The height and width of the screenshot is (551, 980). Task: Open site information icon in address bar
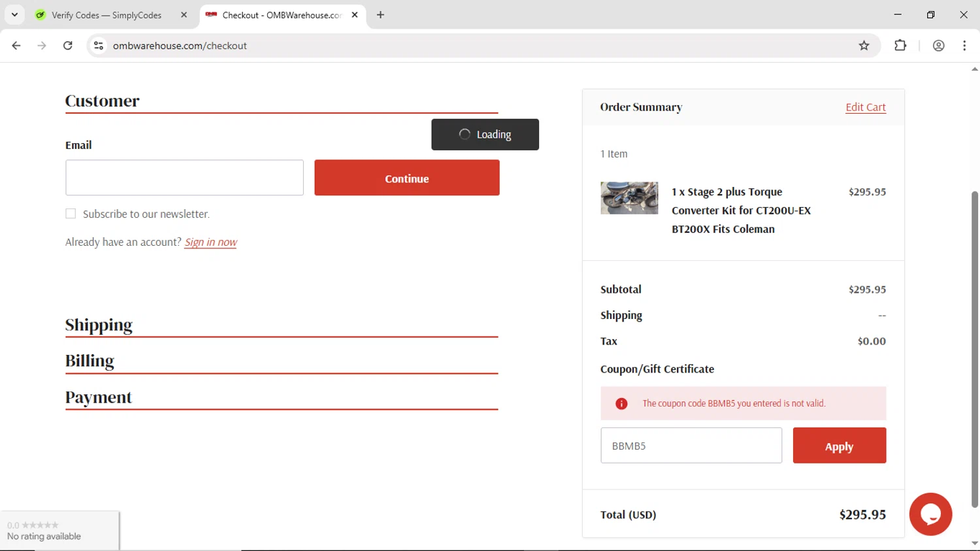pos(99,46)
